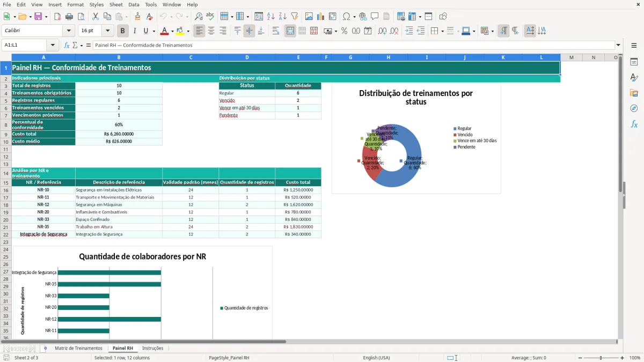Open Print Preview

point(82,17)
